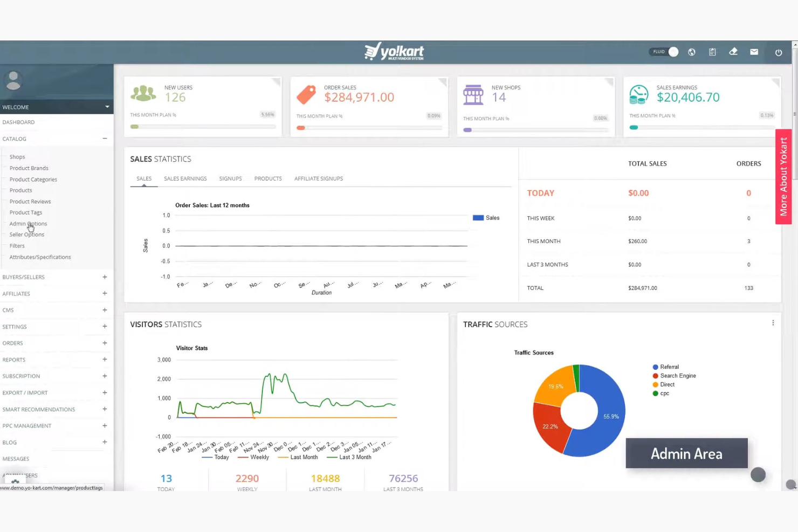Screen dimensions: 798x532
Task: Open the clipboard notes icon in header
Action: [x=712, y=52]
